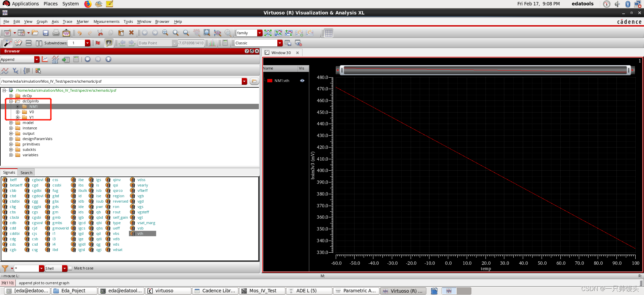644x295 pixels.
Task: Click the Undo arrow icon
Action: coord(80,33)
